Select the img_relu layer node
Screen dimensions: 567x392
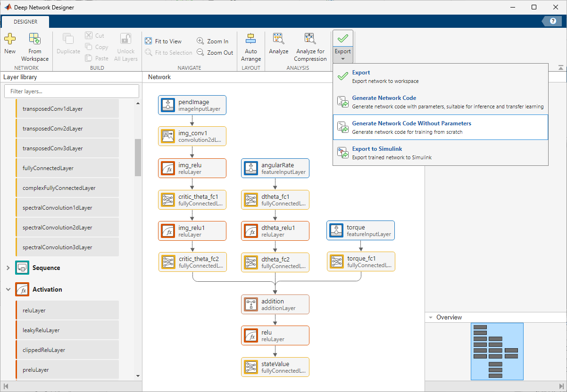[192, 168]
